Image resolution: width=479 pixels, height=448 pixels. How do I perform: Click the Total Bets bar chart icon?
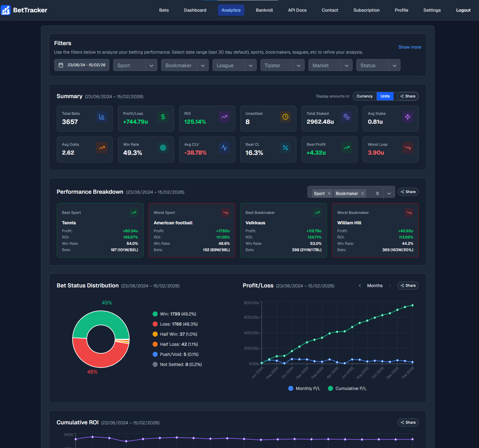click(102, 117)
